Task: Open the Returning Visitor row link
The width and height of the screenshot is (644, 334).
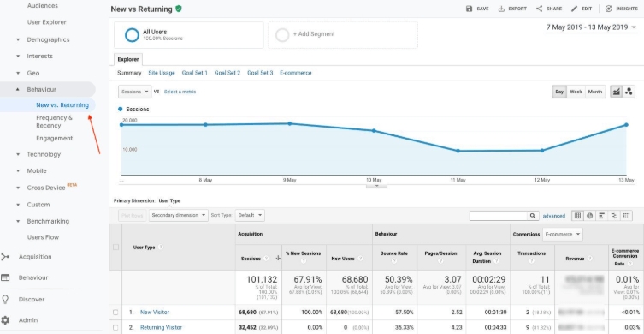Action: point(161,327)
